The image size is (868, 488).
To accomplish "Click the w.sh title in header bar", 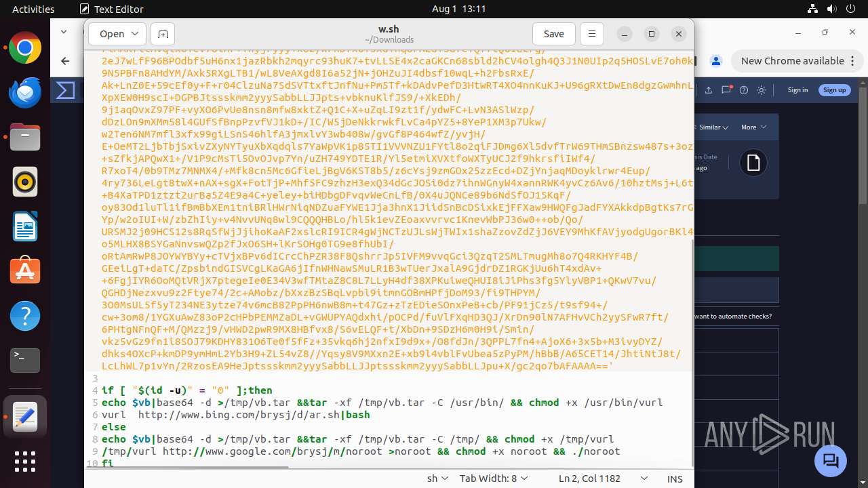I will [389, 29].
